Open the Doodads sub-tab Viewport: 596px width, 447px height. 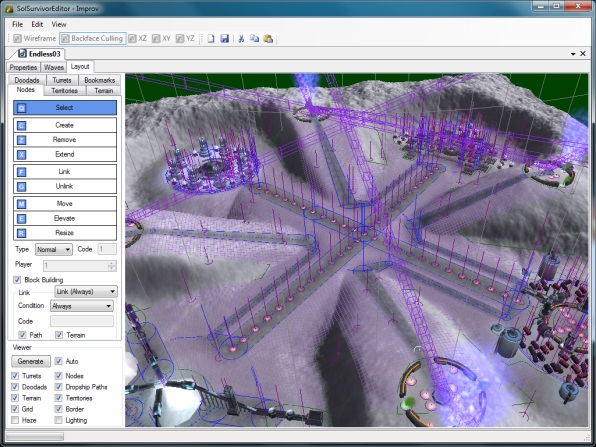click(x=27, y=80)
